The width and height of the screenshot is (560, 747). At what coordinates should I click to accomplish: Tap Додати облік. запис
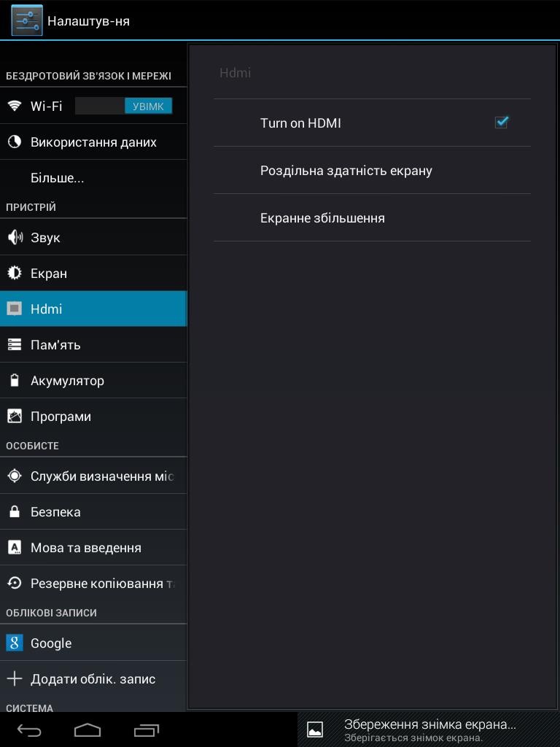click(93, 679)
